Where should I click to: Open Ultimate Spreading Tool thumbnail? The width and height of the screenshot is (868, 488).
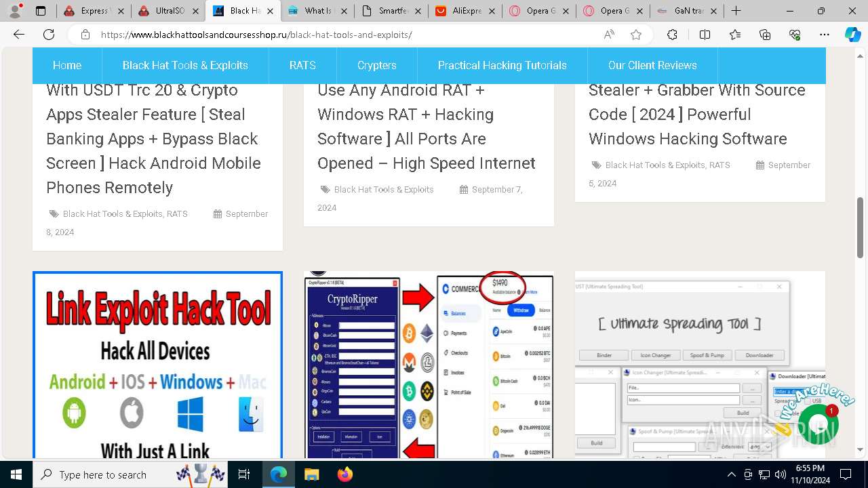coord(700,365)
